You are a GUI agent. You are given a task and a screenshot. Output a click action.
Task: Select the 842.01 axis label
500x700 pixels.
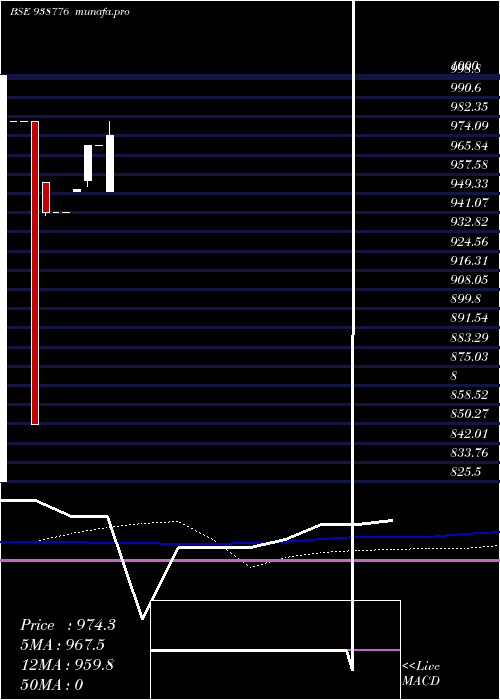pos(469,433)
